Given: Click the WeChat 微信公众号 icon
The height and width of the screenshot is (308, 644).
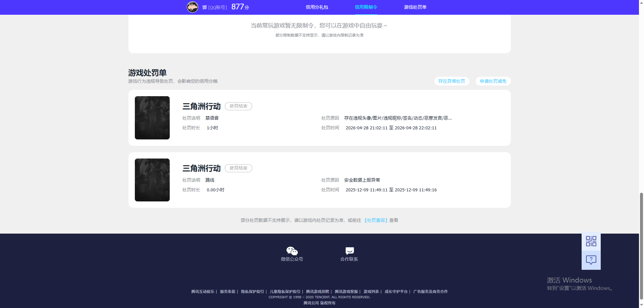Looking at the screenshot, I should tap(292, 251).
